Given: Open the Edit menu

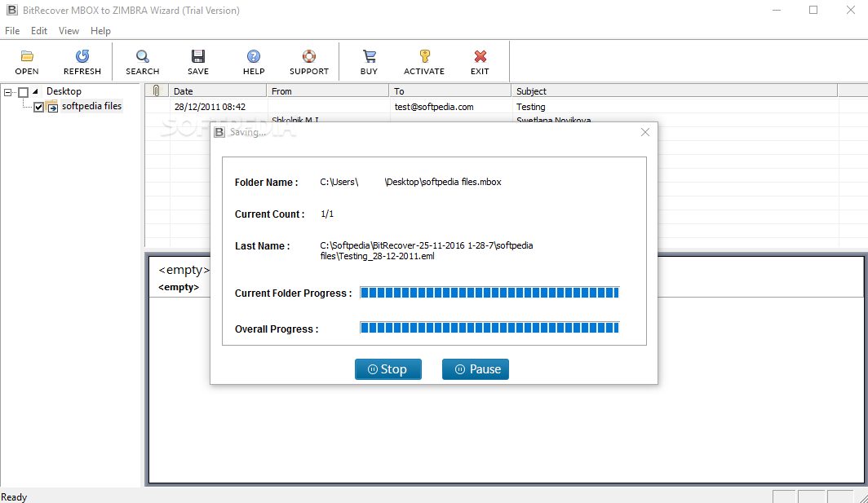Looking at the screenshot, I should (39, 30).
